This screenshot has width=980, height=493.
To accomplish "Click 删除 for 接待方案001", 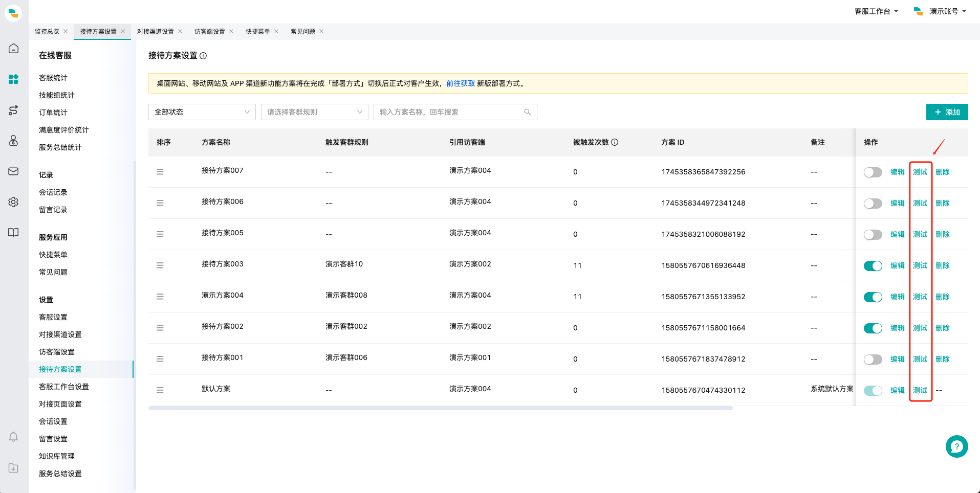I will 943,359.
